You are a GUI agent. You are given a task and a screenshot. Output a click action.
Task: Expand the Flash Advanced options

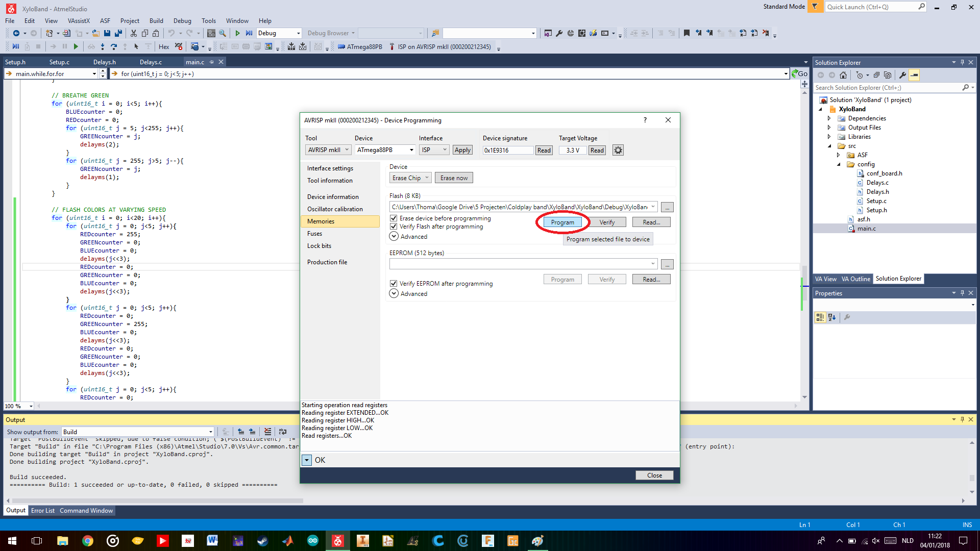pos(394,236)
